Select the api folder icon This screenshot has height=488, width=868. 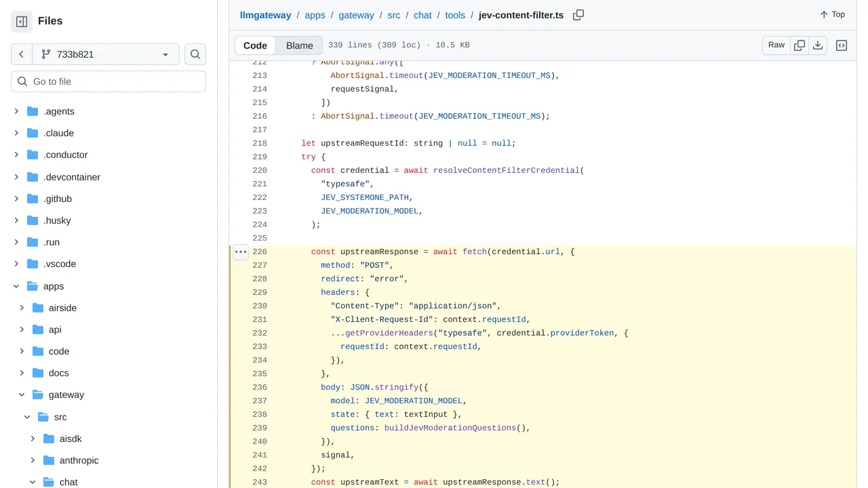click(37, 329)
